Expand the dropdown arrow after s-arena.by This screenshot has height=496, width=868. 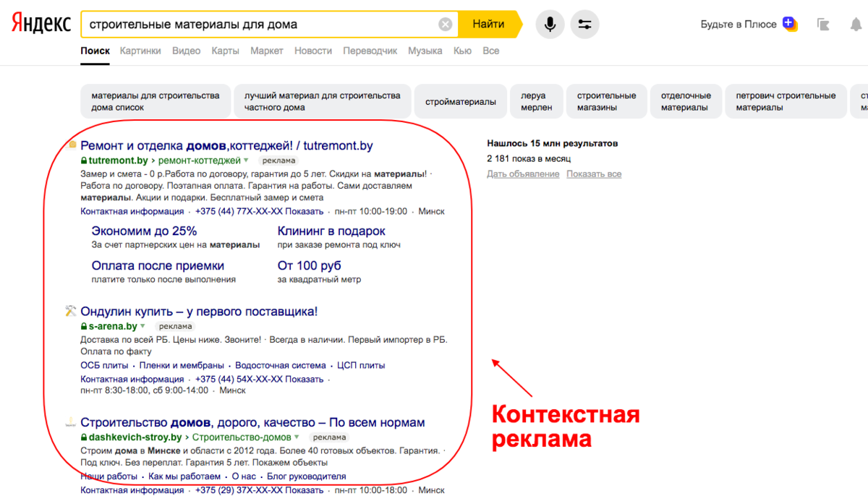pyautogui.click(x=142, y=327)
